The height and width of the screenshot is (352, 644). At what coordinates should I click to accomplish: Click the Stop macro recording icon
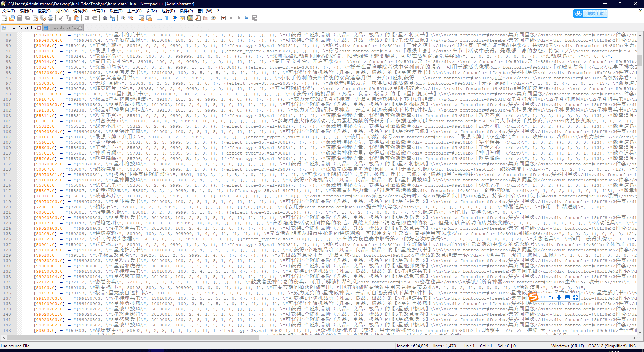pos(231,18)
